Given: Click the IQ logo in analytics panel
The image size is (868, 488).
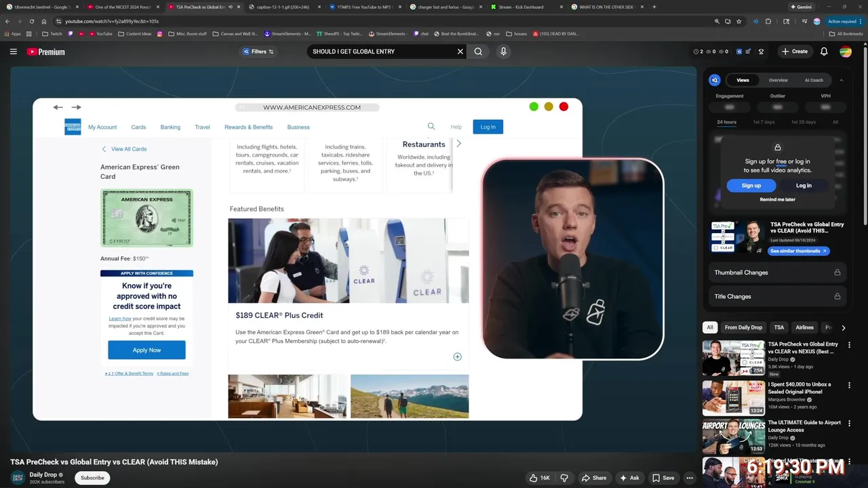Looking at the screenshot, I should pyautogui.click(x=714, y=80).
